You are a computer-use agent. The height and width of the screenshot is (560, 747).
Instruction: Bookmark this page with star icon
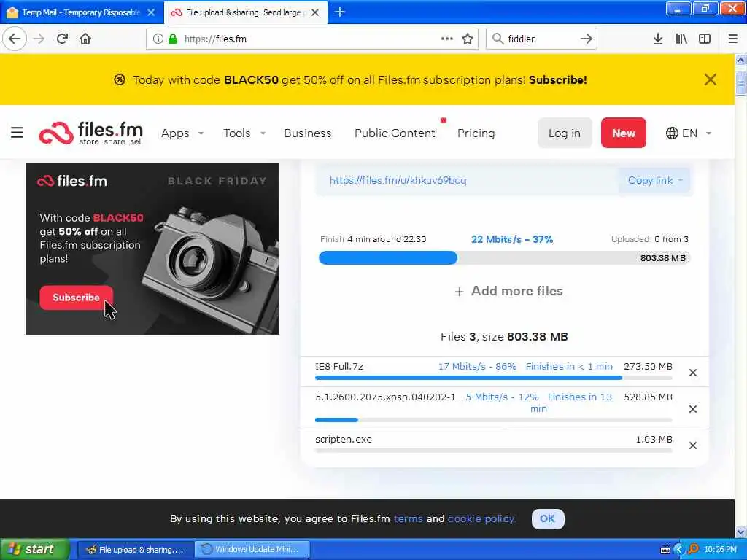tap(468, 39)
